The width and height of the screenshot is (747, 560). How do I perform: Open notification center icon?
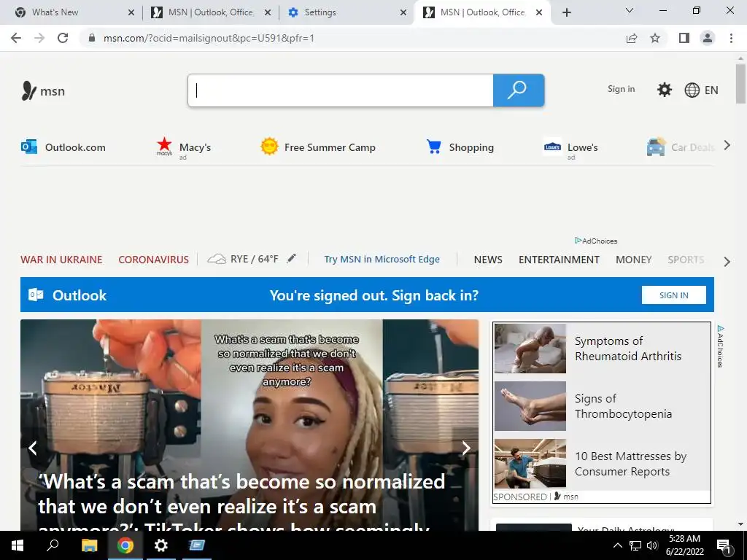(x=724, y=545)
